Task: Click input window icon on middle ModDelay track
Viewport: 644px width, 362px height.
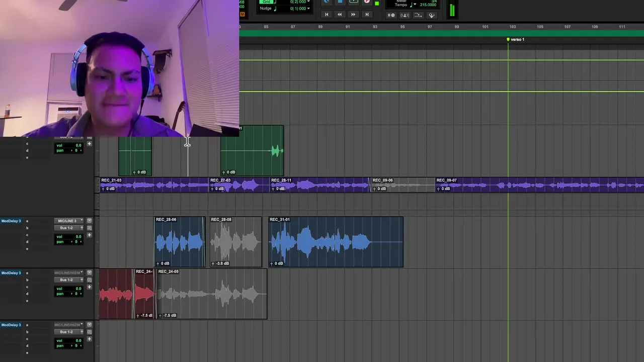Action: 89,273
